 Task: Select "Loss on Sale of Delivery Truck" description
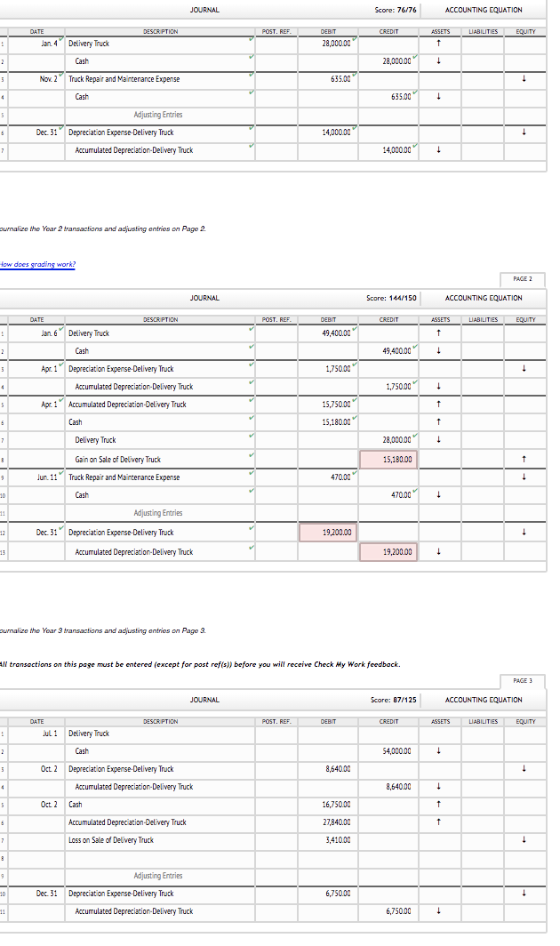click(x=111, y=840)
